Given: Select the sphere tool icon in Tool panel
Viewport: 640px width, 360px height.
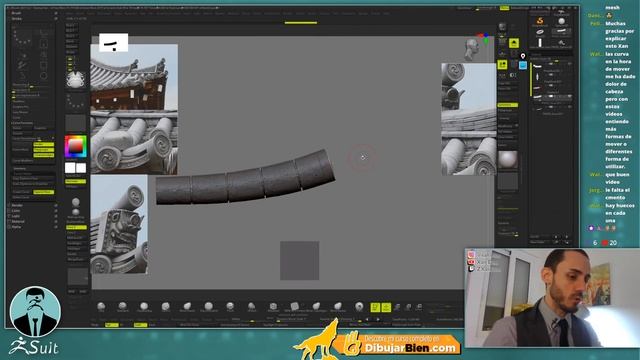Looking at the screenshot, I should [562, 21].
